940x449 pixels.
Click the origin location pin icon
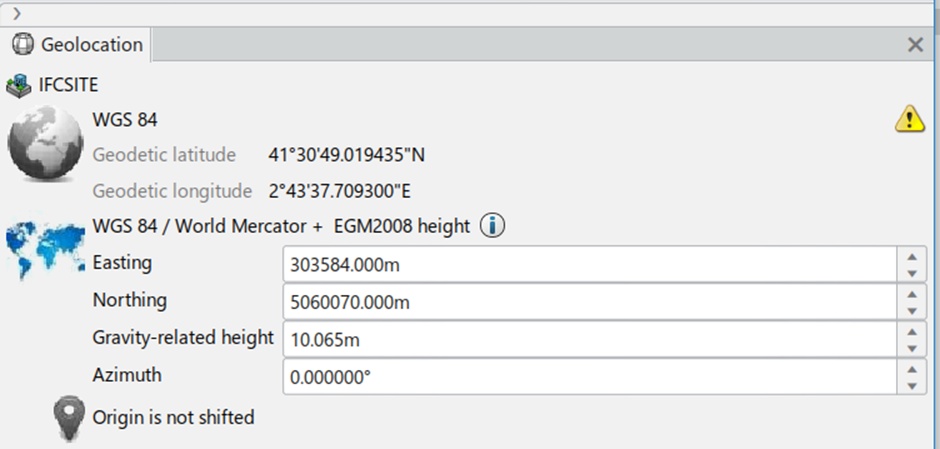tap(69, 418)
